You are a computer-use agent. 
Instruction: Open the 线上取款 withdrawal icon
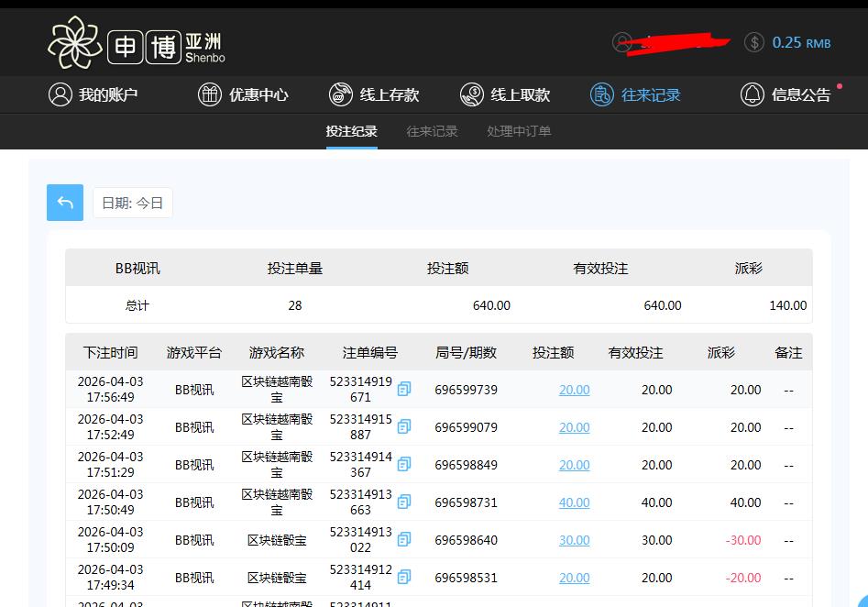click(472, 94)
